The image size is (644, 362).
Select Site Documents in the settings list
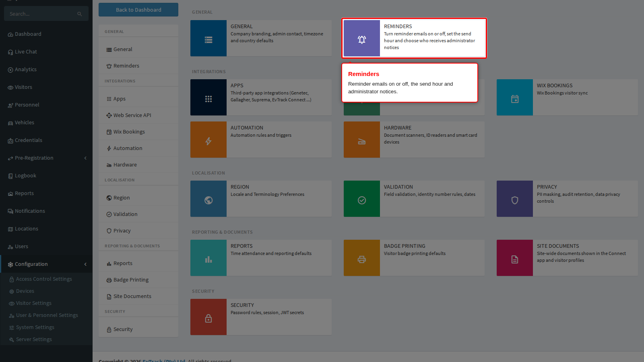pyautogui.click(x=138, y=296)
